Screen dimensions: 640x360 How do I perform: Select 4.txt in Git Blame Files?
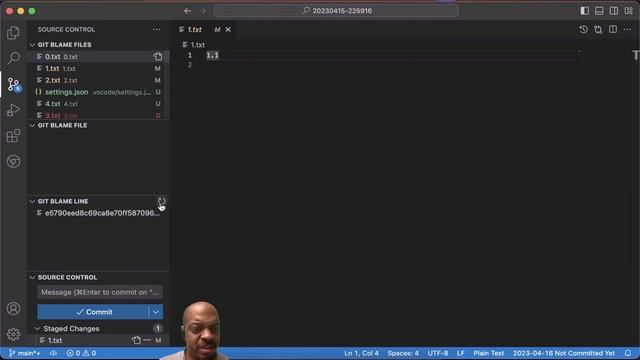click(98, 104)
